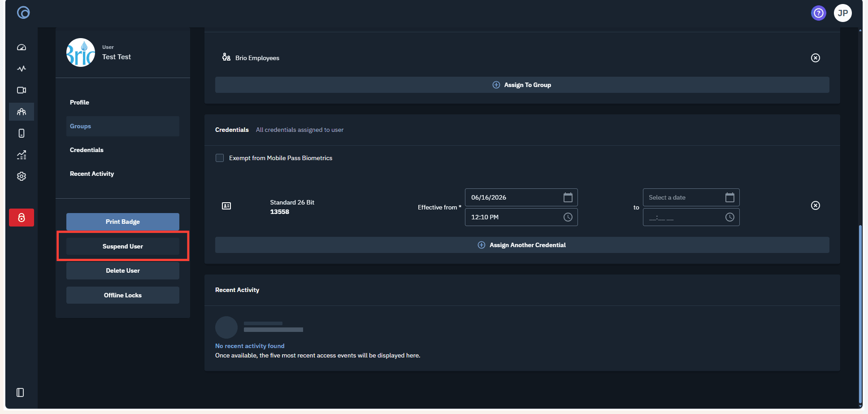Image resolution: width=868 pixels, height=414 pixels.
Task: Toggle the sidebar collapse panel icon
Action: pyautogui.click(x=20, y=392)
